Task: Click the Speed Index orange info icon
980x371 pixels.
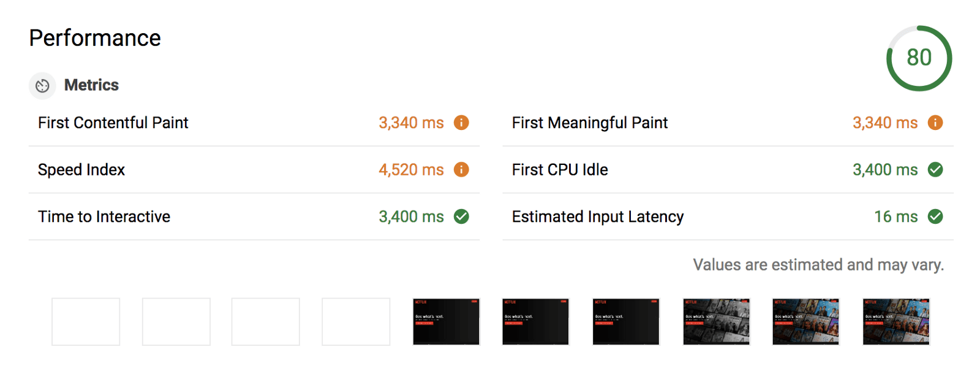Action: [x=461, y=170]
